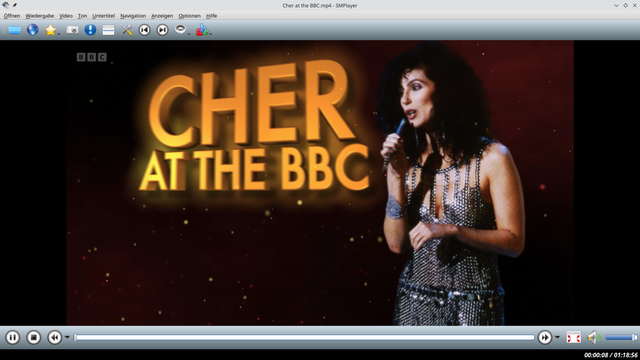The height and width of the screenshot is (360, 640).
Task: Open favorites with the star icon
Action: pyautogui.click(x=50, y=30)
